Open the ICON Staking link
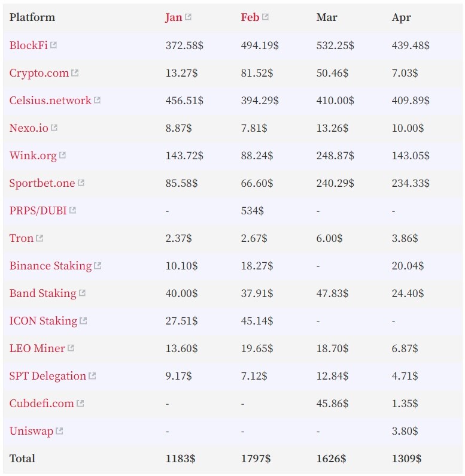Viewport: 465px width, 476px height. tap(44, 321)
